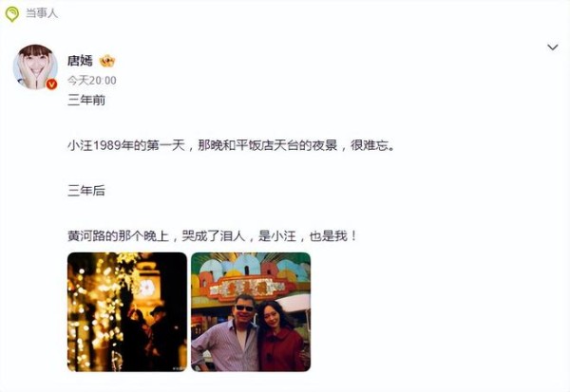The image size is (570, 392).
Task: Click the 今天20:00 post timestamp
Action: pos(91,81)
